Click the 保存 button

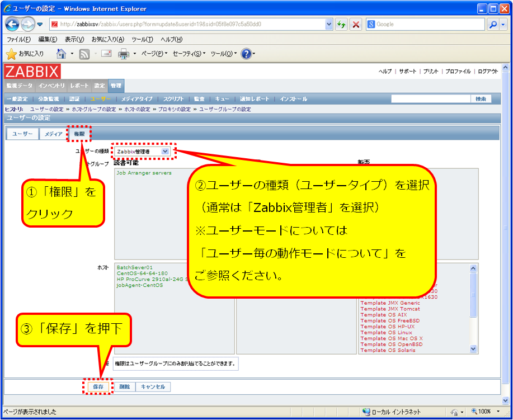click(98, 386)
